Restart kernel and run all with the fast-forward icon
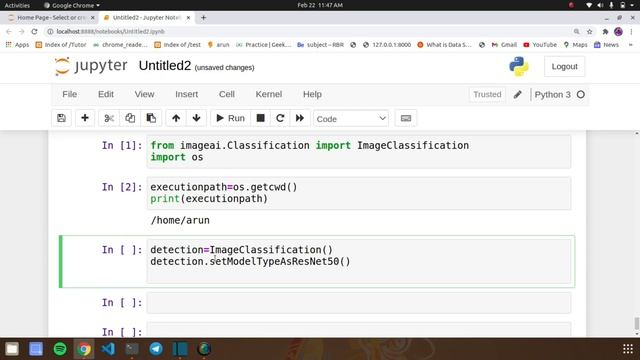 pyautogui.click(x=300, y=118)
